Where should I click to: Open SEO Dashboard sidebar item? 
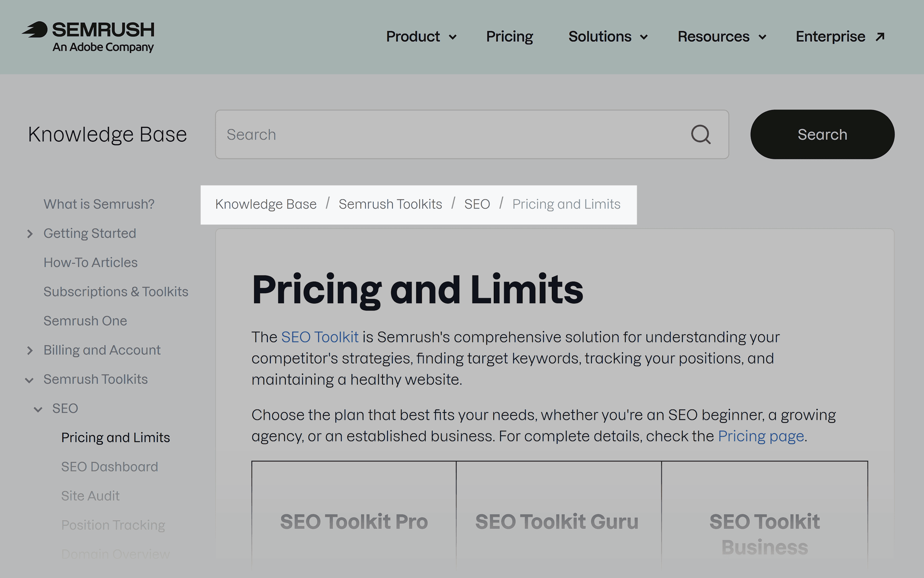(x=109, y=467)
